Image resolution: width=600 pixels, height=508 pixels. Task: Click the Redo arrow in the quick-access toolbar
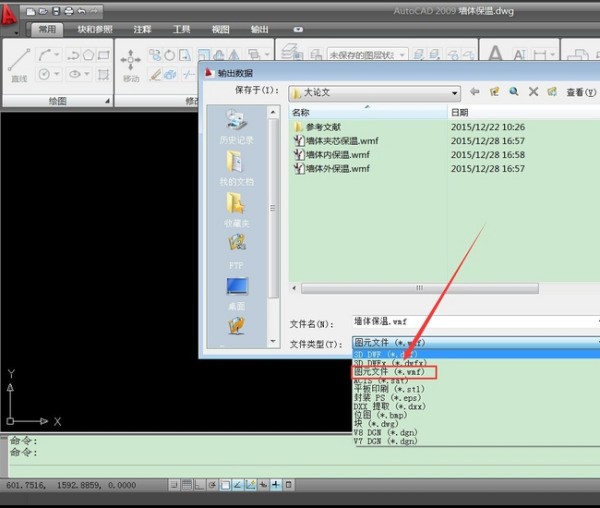coord(94,11)
